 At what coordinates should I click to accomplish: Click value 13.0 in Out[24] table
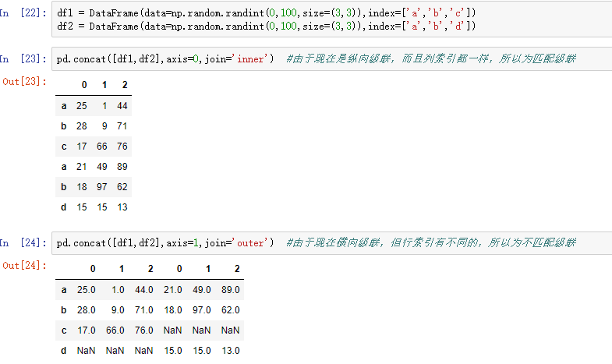tap(231, 351)
